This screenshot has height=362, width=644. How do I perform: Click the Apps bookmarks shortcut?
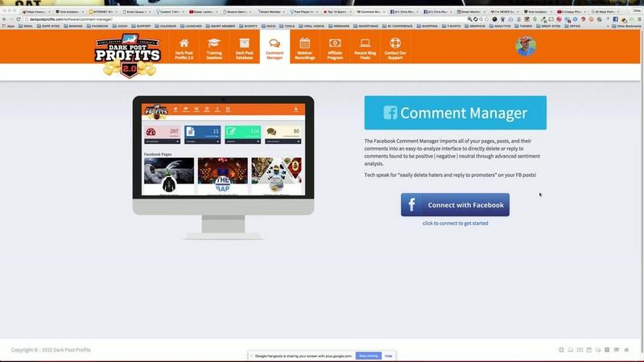[8, 27]
